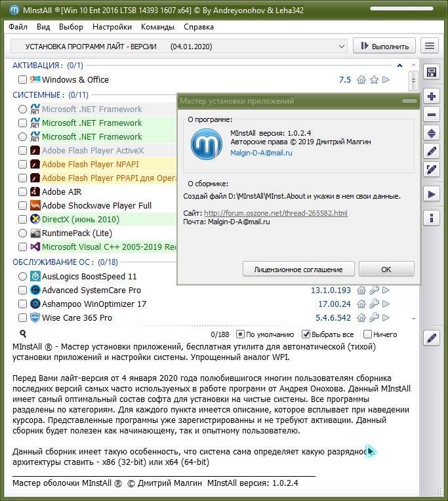
Task: Click the Лицензионное соглашение button
Action: pyautogui.click(x=298, y=269)
